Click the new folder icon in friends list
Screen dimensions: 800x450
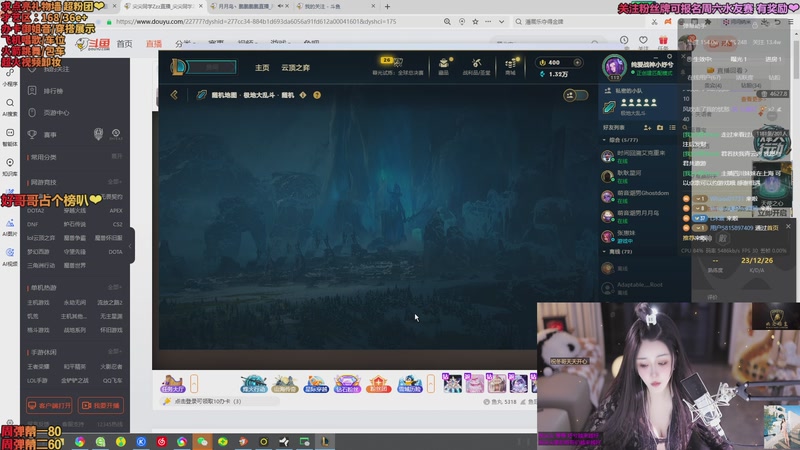click(660, 128)
